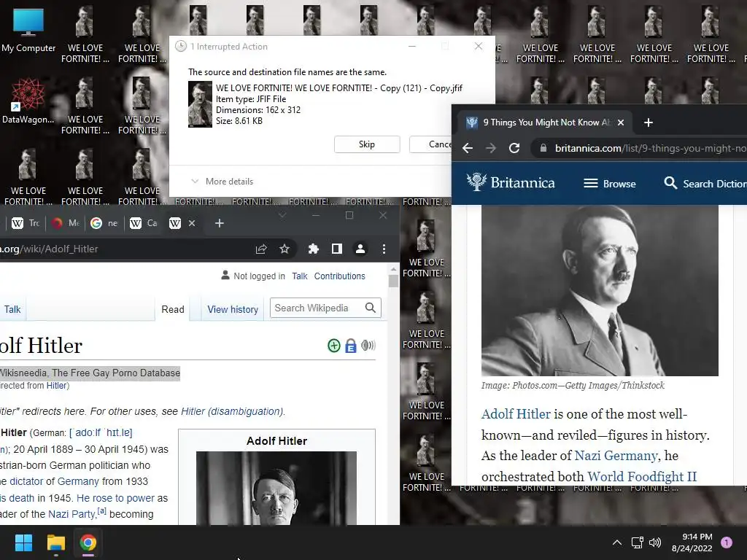The image size is (747, 560).
Task: Open the My Computer desktop icon
Action: tap(28, 30)
